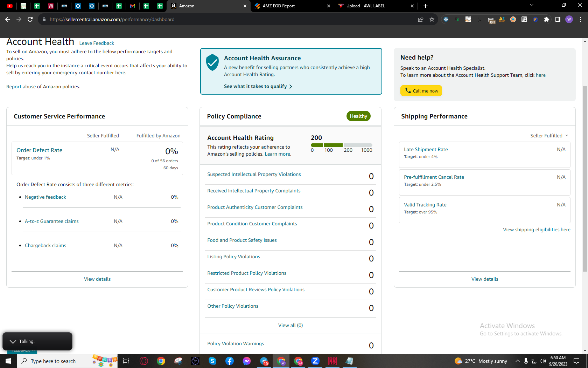This screenshot has height=368, width=588.
Task: Open Product Authenticity Customer Complaints
Action: click(255, 207)
